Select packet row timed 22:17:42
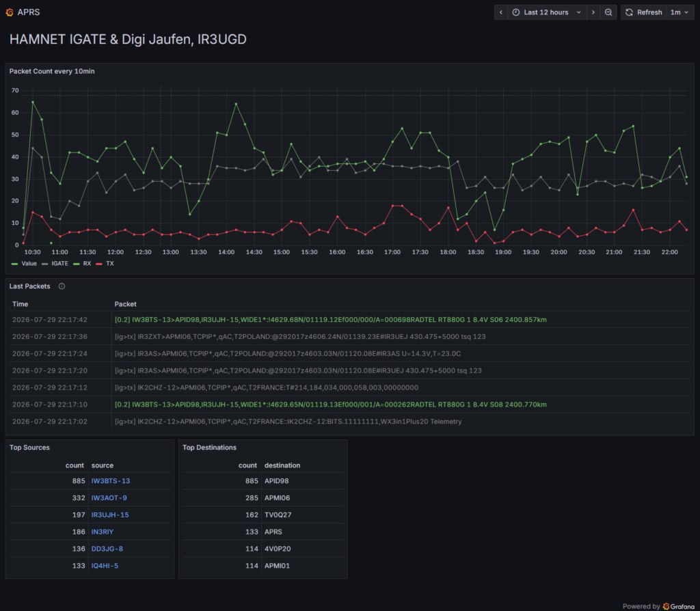This screenshot has width=700, height=611. [350, 320]
